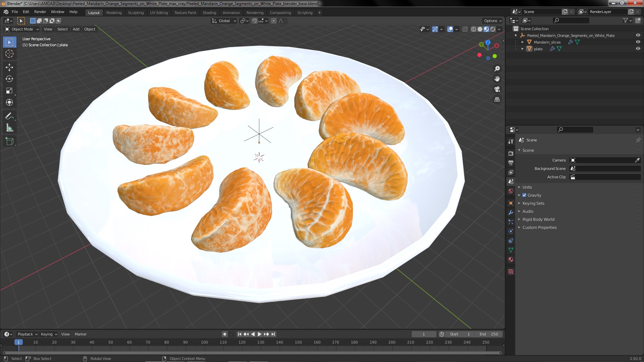644x362 pixels.
Task: Disable the Gravity checkbox
Action: pos(524,195)
